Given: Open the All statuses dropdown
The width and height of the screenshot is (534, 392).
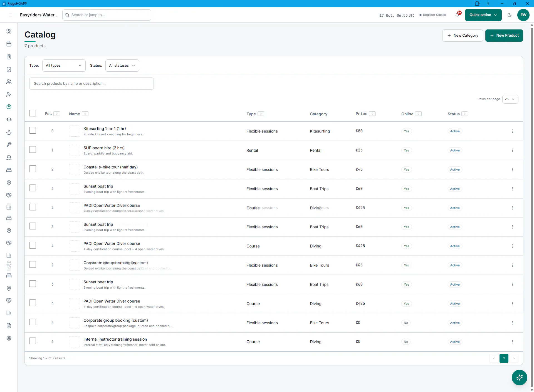Looking at the screenshot, I should point(122,66).
